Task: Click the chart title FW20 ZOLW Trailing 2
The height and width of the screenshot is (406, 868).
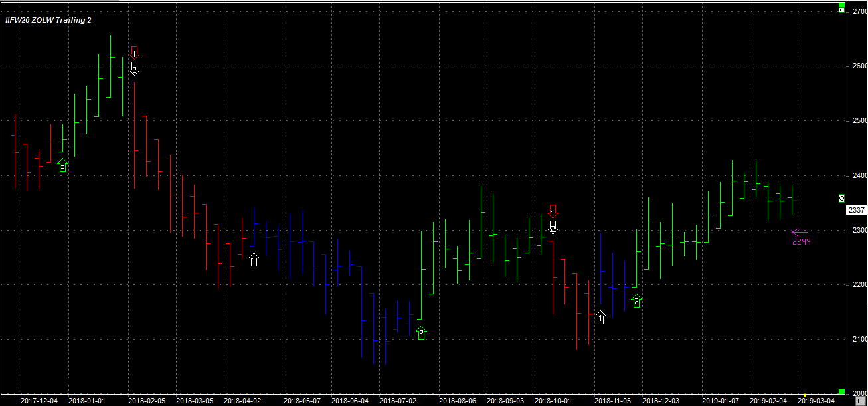Action: pyautogui.click(x=48, y=21)
